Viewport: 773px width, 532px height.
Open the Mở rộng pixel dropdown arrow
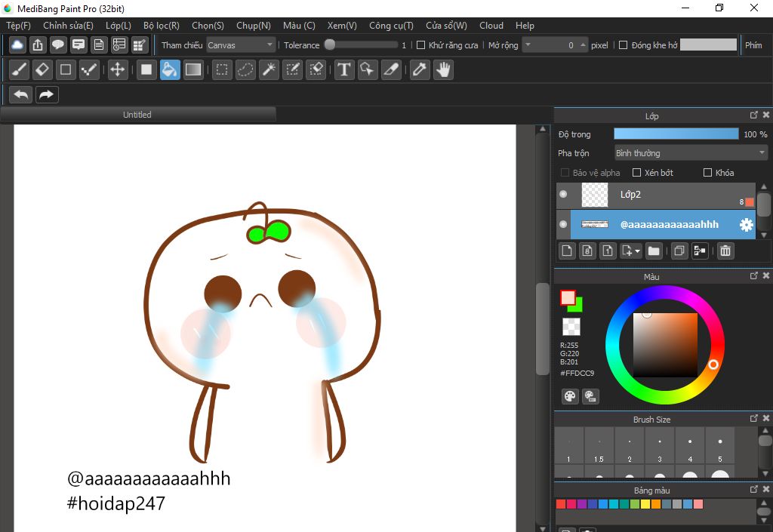click(528, 45)
